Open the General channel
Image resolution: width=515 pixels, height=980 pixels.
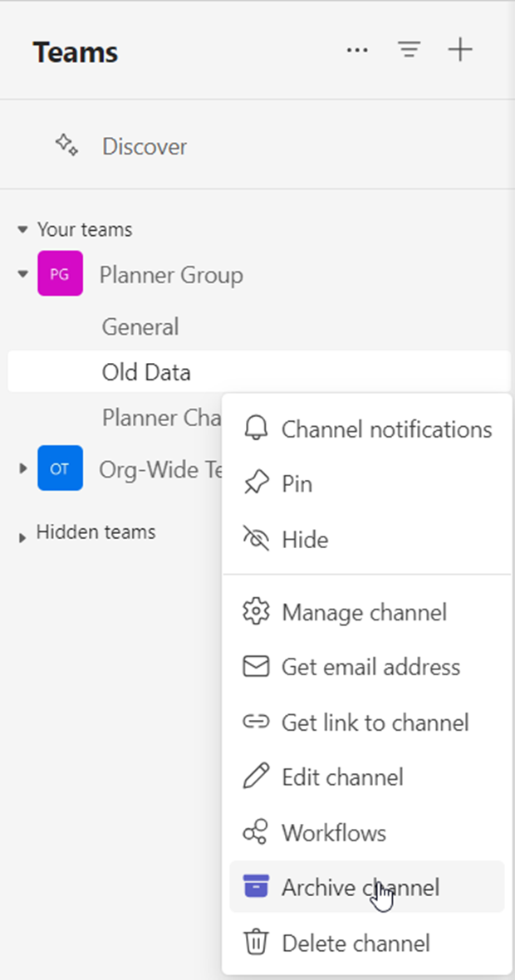coord(140,326)
